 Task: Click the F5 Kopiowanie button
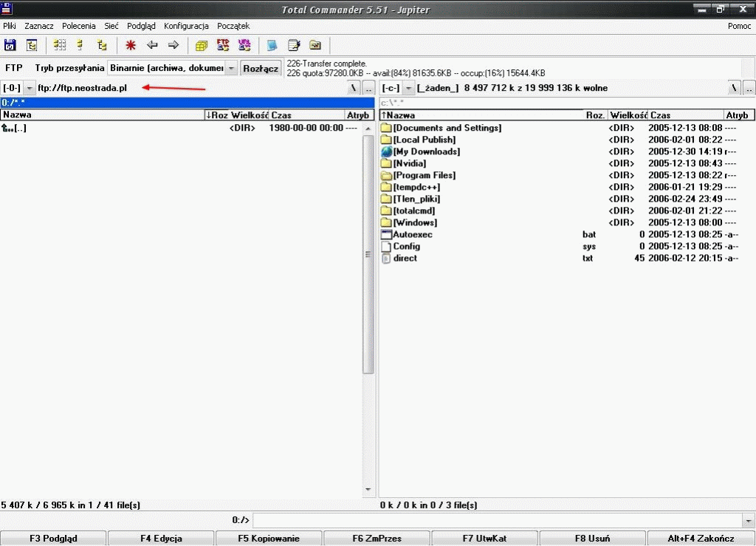tap(269, 539)
